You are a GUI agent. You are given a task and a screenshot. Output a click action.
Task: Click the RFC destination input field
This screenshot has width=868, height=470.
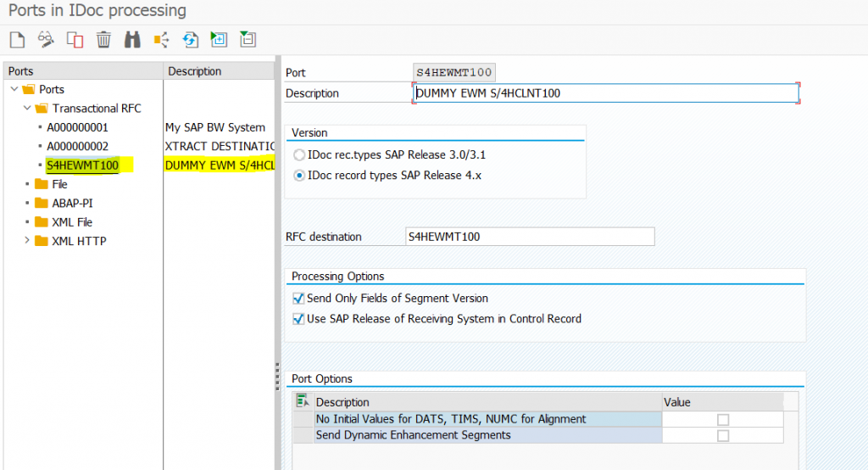tap(530, 237)
